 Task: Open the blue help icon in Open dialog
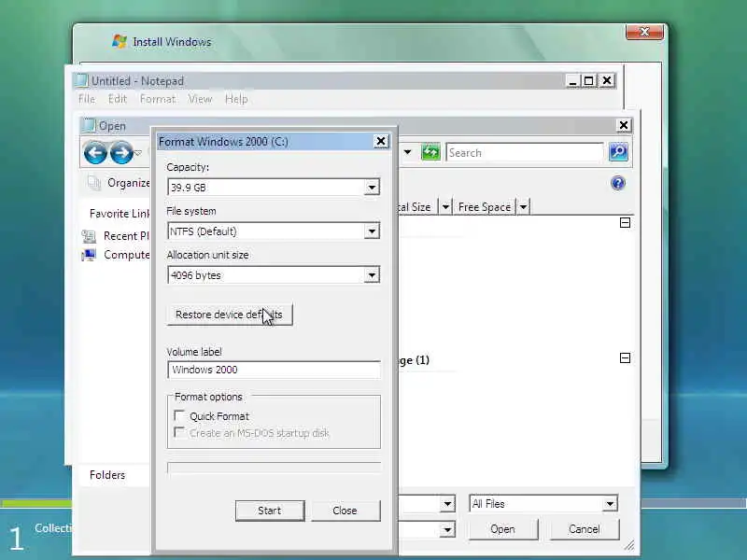[618, 183]
